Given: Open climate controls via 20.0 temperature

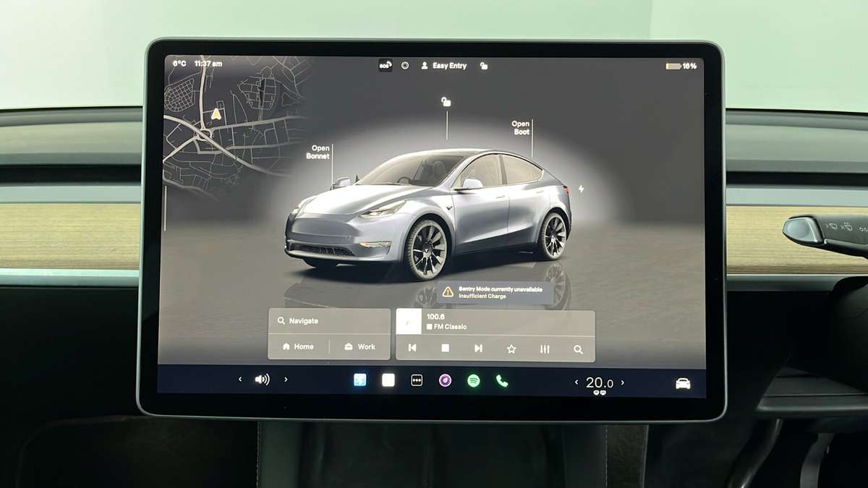Looking at the screenshot, I should [600, 383].
